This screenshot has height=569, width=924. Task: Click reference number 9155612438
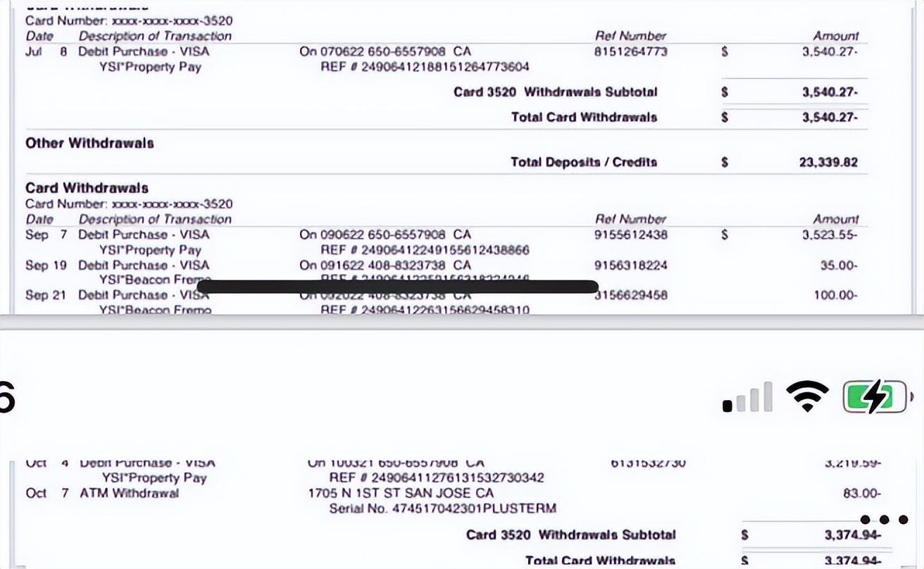tap(631, 235)
